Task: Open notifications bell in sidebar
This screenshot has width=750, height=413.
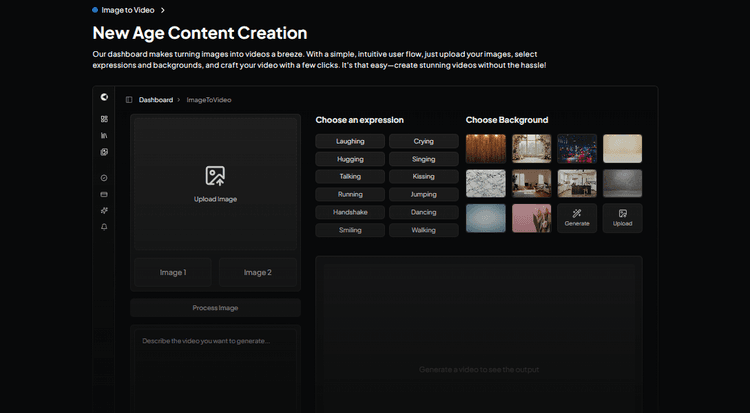Action: click(104, 227)
